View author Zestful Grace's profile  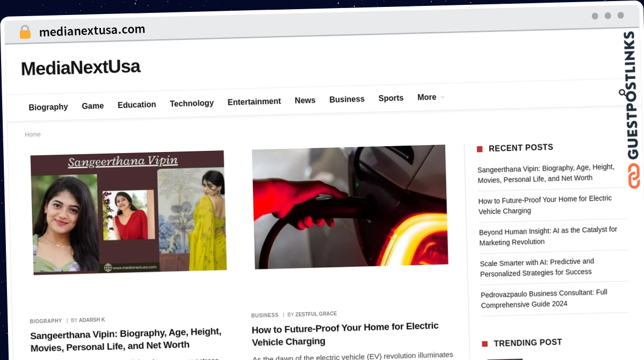316,314
